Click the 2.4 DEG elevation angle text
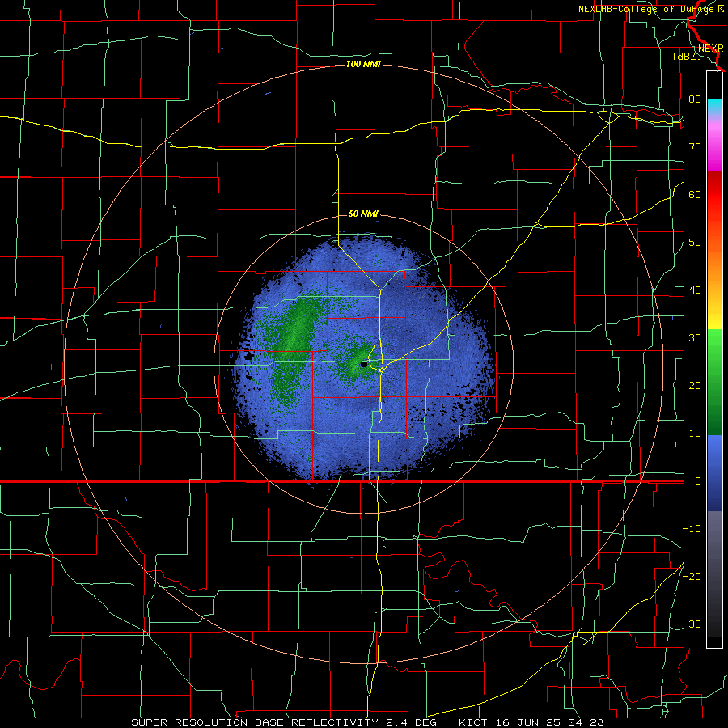This screenshot has width=728, height=728. (413, 722)
